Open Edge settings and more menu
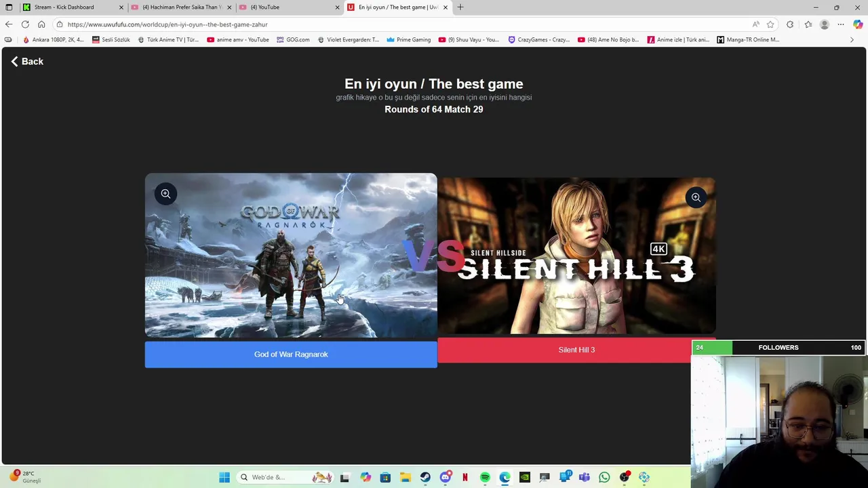The height and width of the screenshot is (488, 868). point(841,24)
